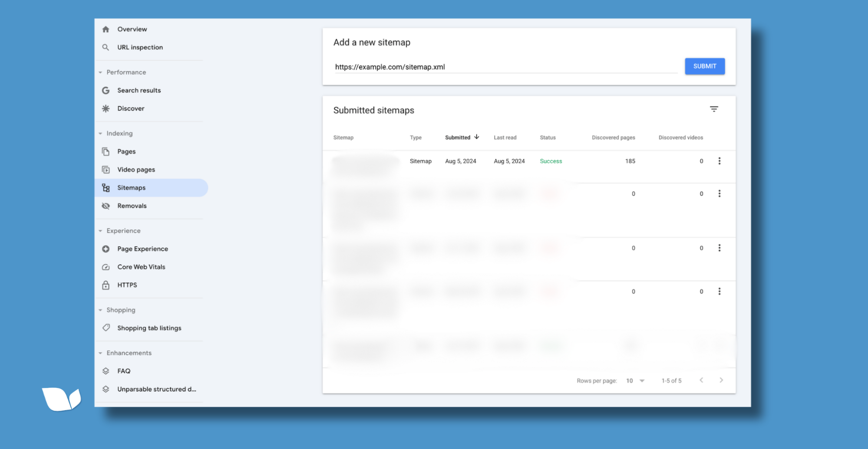This screenshot has width=868, height=449.
Task: Click the Overview home icon
Action: click(x=106, y=29)
